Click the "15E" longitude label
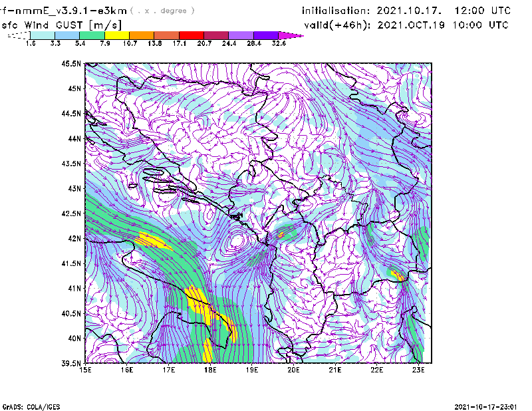This screenshot has width=532, height=411. (85, 370)
